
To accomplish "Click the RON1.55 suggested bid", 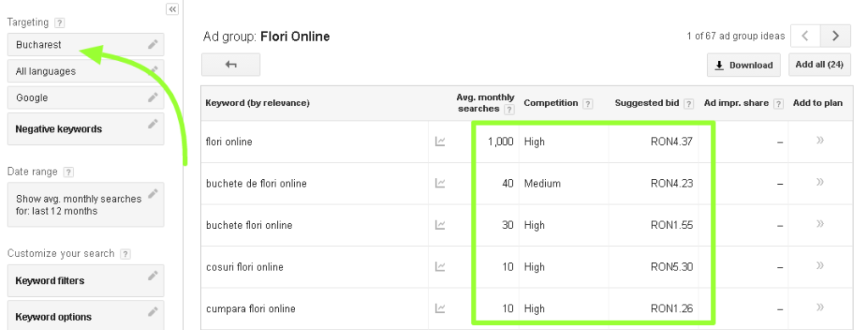I will [x=671, y=226].
